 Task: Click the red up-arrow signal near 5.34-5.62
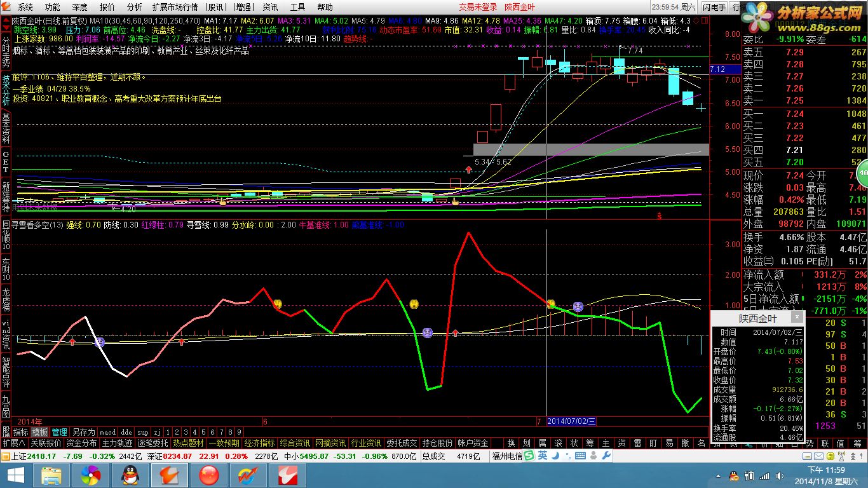[x=468, y=170]
